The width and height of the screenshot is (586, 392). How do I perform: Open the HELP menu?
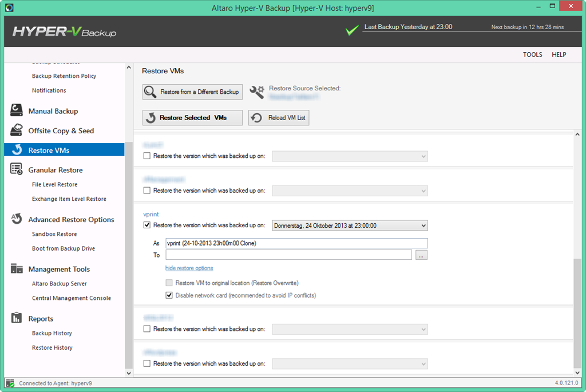(559, 54)
